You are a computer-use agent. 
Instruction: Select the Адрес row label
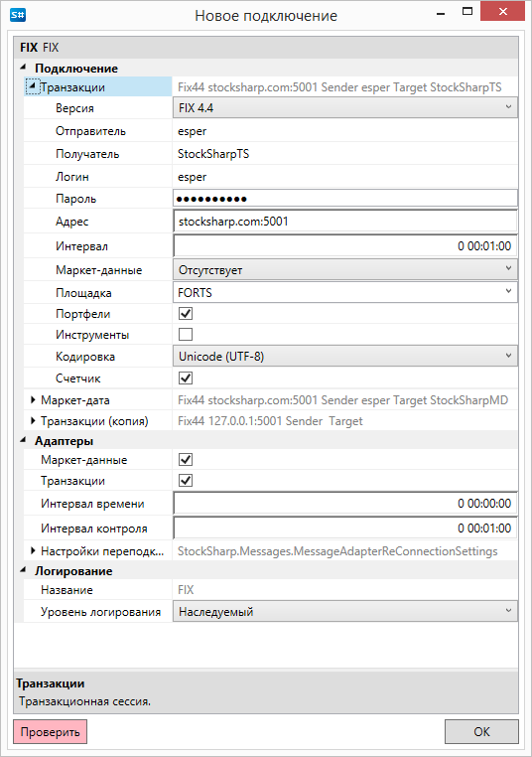pos(71,222)
